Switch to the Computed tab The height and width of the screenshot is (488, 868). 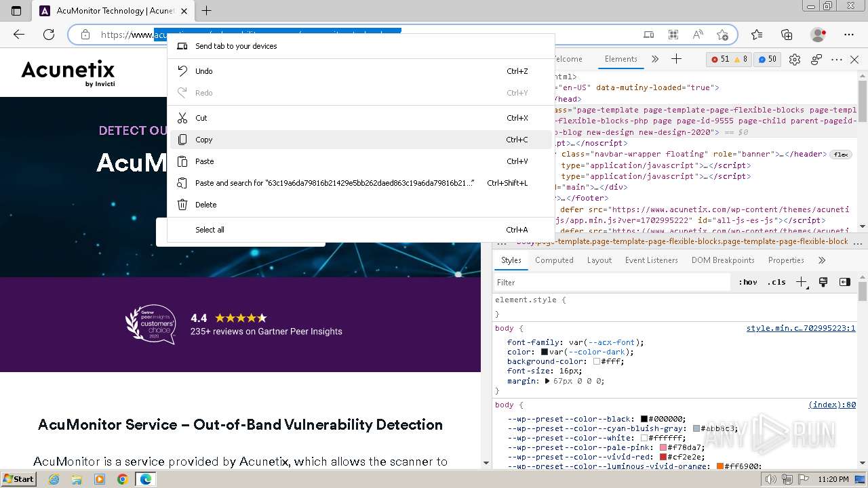554,260
